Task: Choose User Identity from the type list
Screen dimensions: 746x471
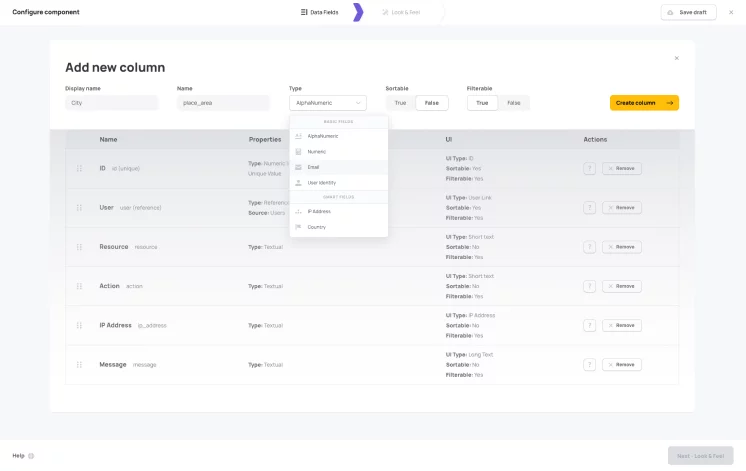Action: (322, 183)
